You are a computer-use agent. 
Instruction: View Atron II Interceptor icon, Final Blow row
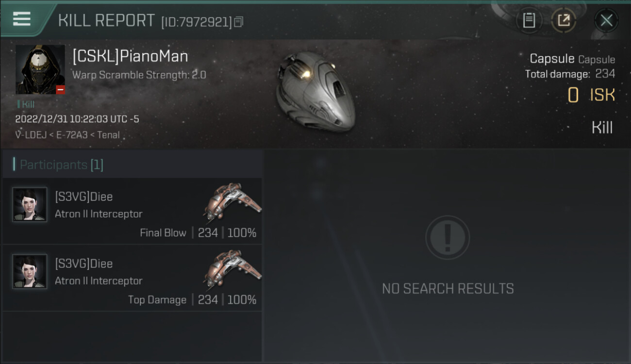(x=232, y=203)
